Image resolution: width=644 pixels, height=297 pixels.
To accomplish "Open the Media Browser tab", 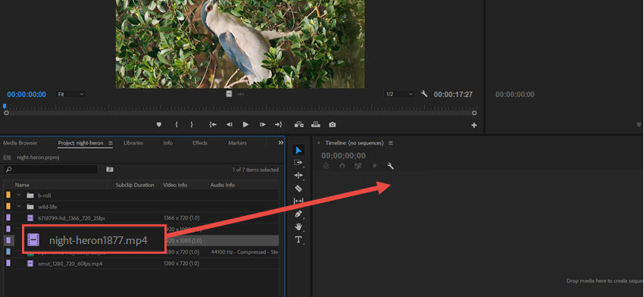I will (x=20, y=143).
